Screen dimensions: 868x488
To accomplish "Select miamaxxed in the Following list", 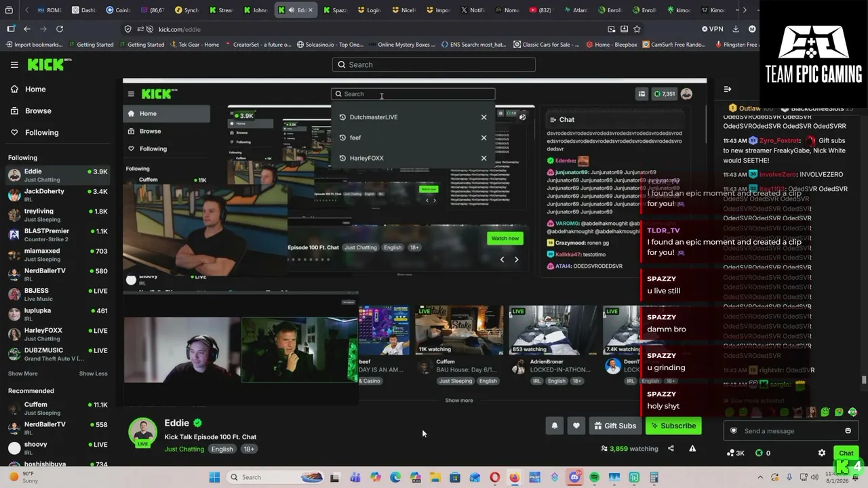I will (57, 255).
